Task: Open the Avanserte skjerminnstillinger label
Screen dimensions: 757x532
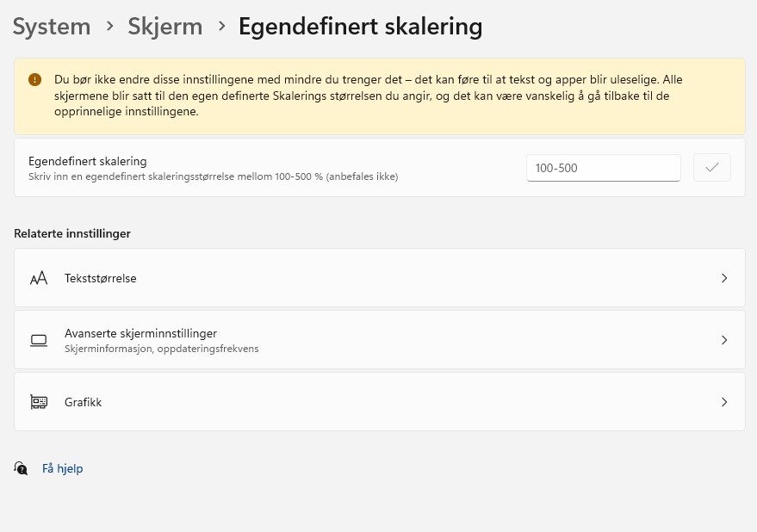Action: [140, 333]
